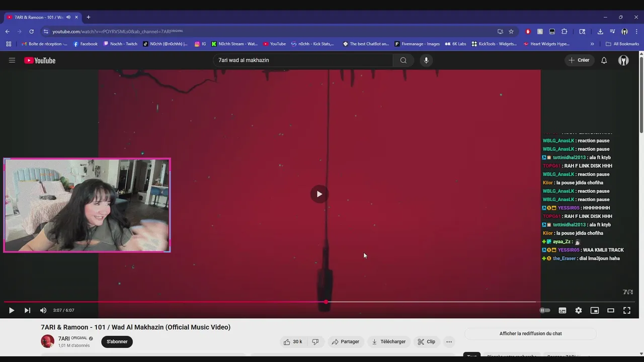The width and height of the screenshot is (644, 362).
Task: Focus the YouTube search box
Action: point(303,60)
